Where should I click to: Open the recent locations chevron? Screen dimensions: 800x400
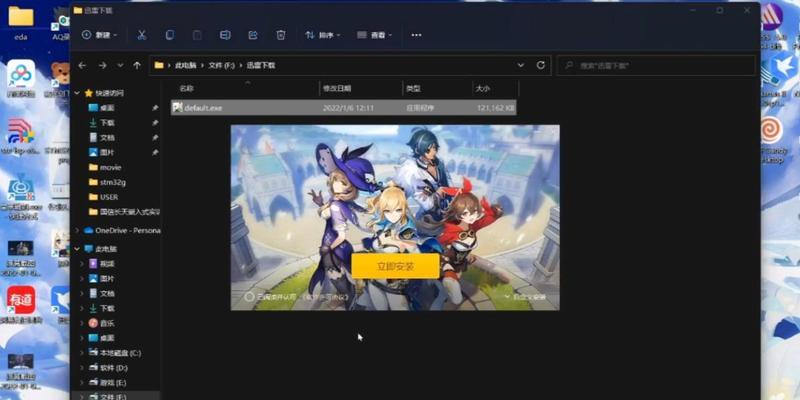pyautogui.click(x=120, y=65)
